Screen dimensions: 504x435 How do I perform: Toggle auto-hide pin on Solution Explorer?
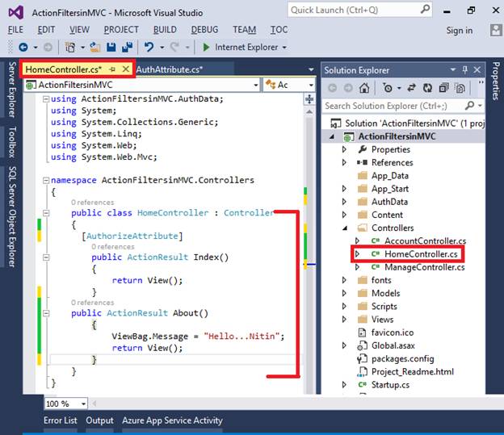464,70
